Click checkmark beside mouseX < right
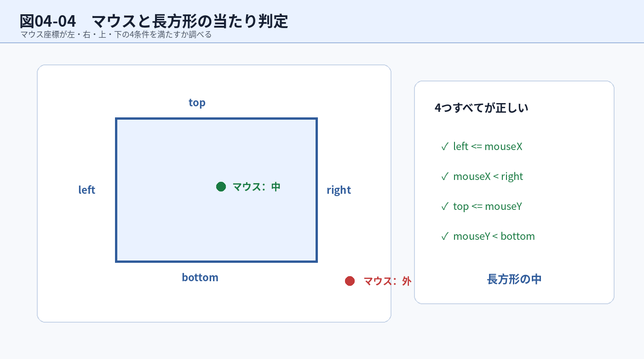 (444, 176)
